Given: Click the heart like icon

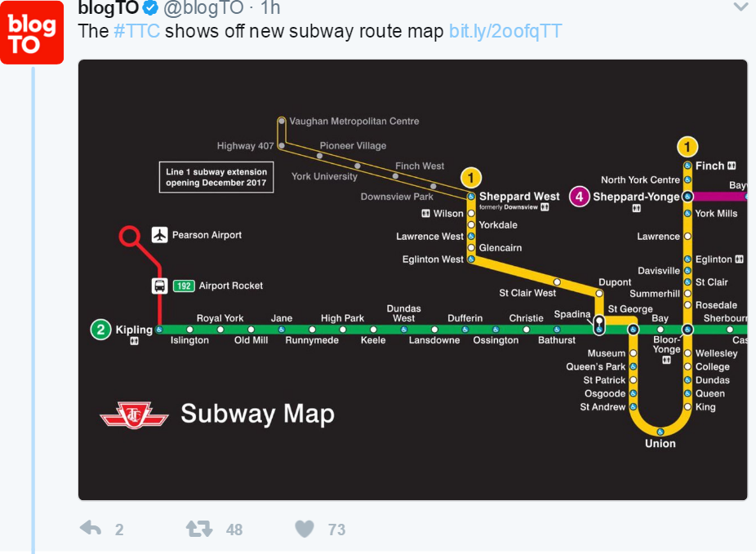Looking at the screenshot, I should pyautogui.click(x=305, y=530).
